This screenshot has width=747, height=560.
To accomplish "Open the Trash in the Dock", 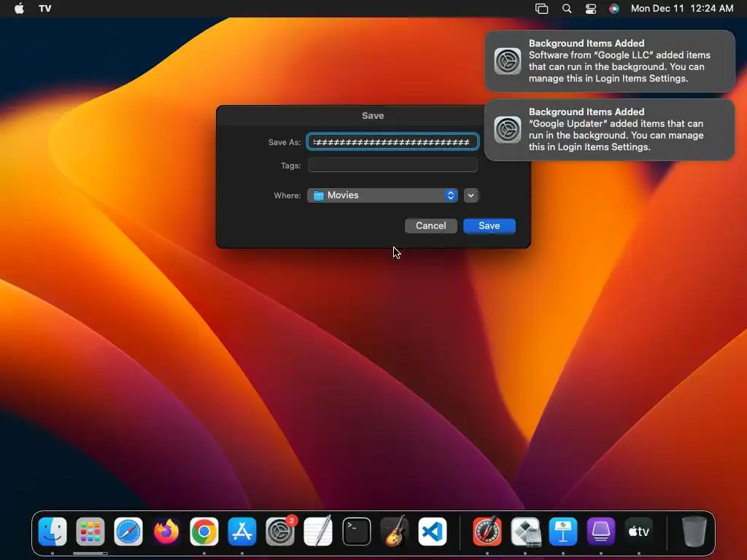I will pyautogui.click(x=694, y=532).
